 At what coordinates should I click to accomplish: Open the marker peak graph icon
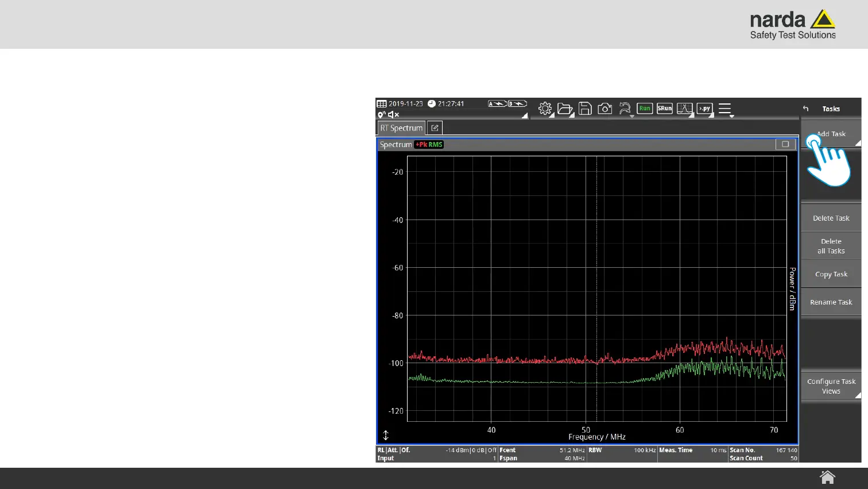(684, 109)
